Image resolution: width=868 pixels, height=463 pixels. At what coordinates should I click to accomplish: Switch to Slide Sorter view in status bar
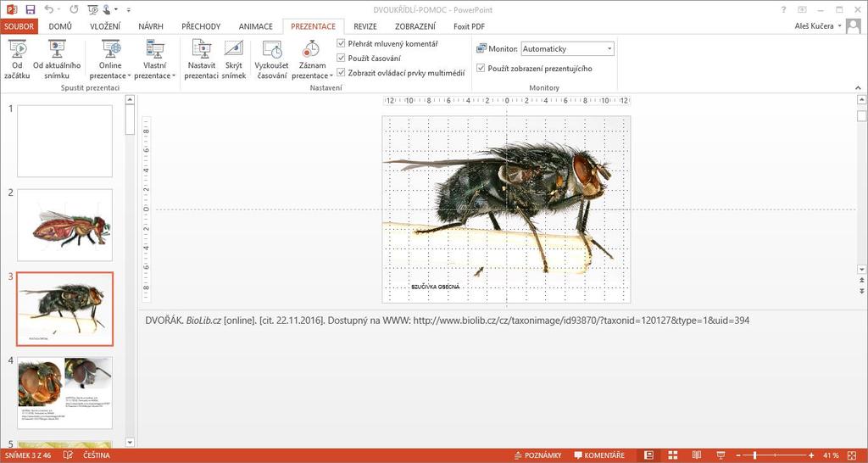[673, 455]
